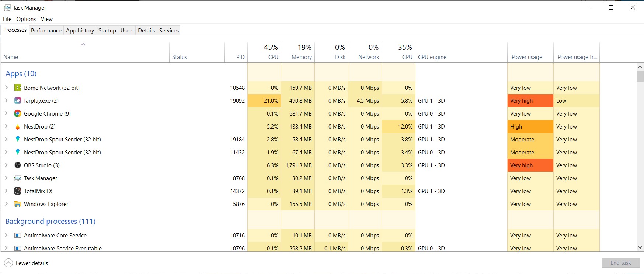Click icon of NestDrop Spout Sender PID 11432
Viewport: 644px width, 274px height.
click(x=17, y=152)
